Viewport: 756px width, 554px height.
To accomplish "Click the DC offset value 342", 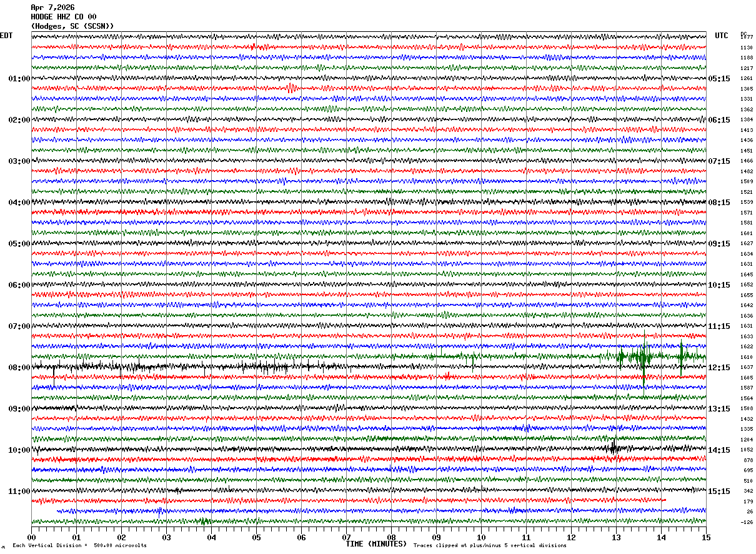I will tap(748, 491).
